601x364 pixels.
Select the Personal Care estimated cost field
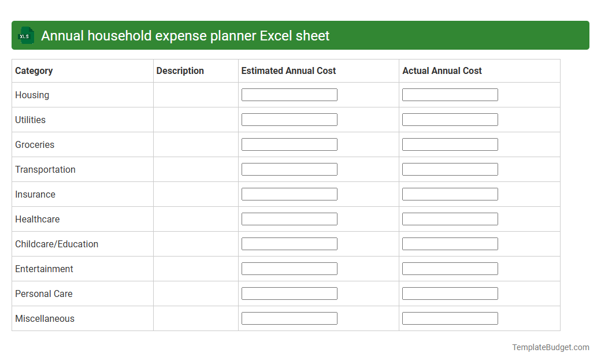289,293
